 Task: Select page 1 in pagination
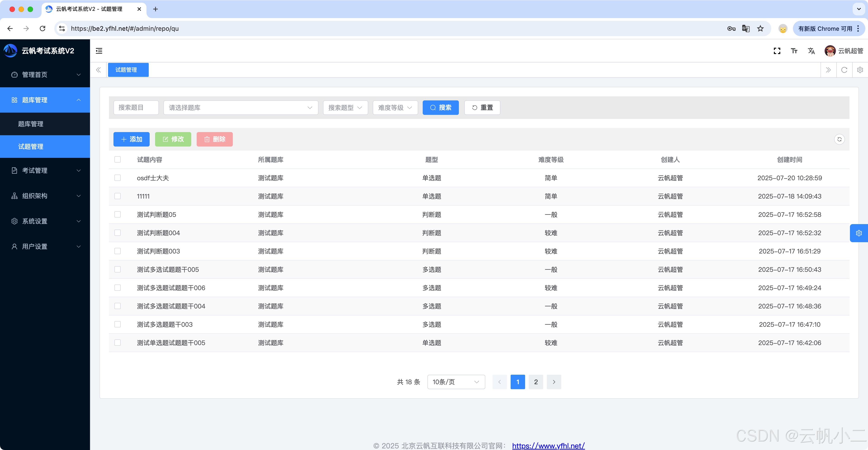[518, 382]
